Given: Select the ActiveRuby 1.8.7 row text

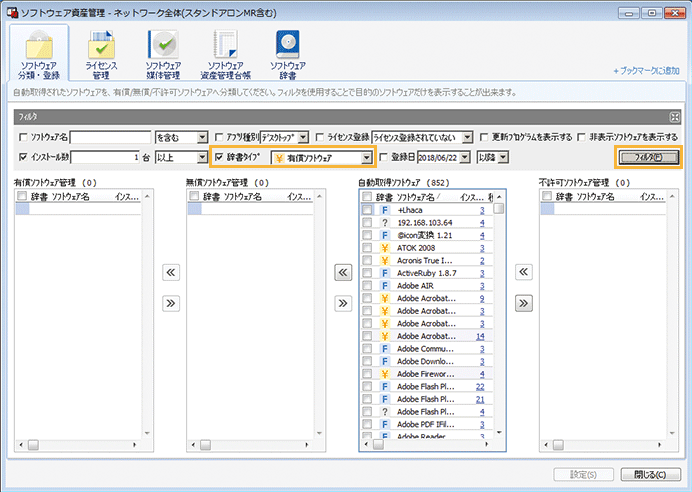Looking at the screenshot, I should 426,273.
